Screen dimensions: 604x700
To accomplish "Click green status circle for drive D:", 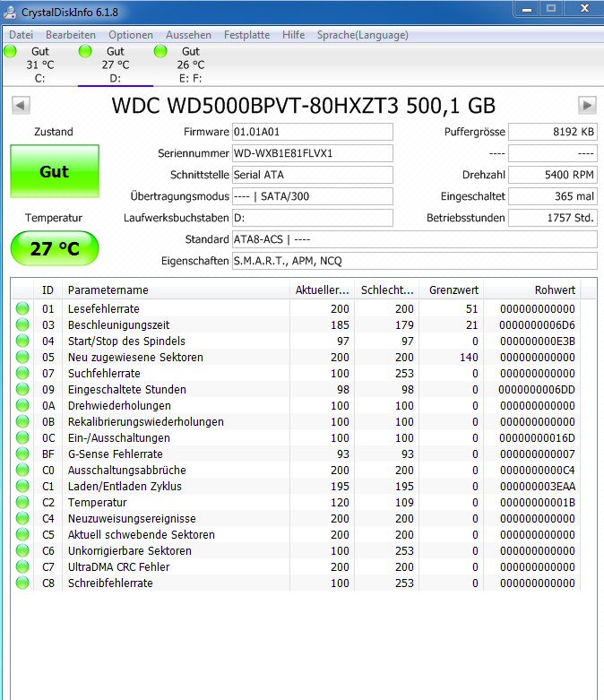I will tap(85, 51).
